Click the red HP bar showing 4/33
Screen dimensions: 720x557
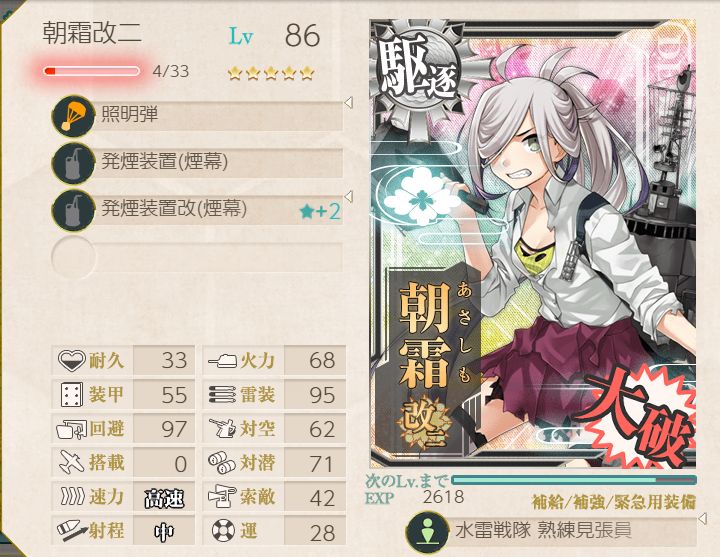pos(91,71)
